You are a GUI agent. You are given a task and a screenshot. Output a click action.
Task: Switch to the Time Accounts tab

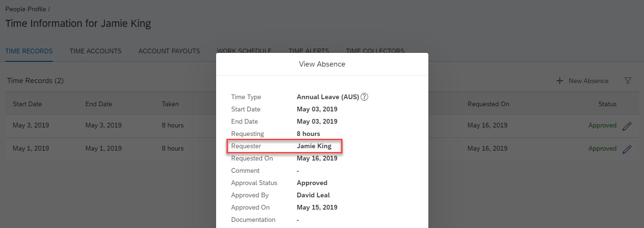pos(95,51)
